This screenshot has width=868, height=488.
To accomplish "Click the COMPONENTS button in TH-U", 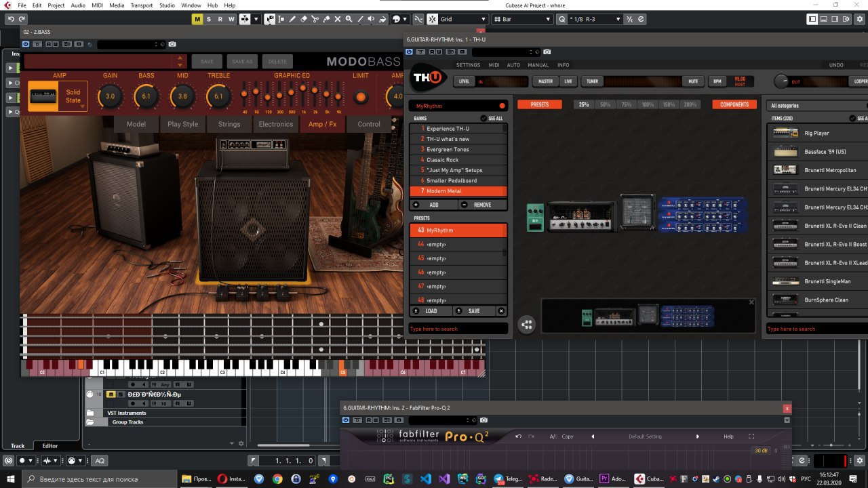I will (x=734, y=105).
